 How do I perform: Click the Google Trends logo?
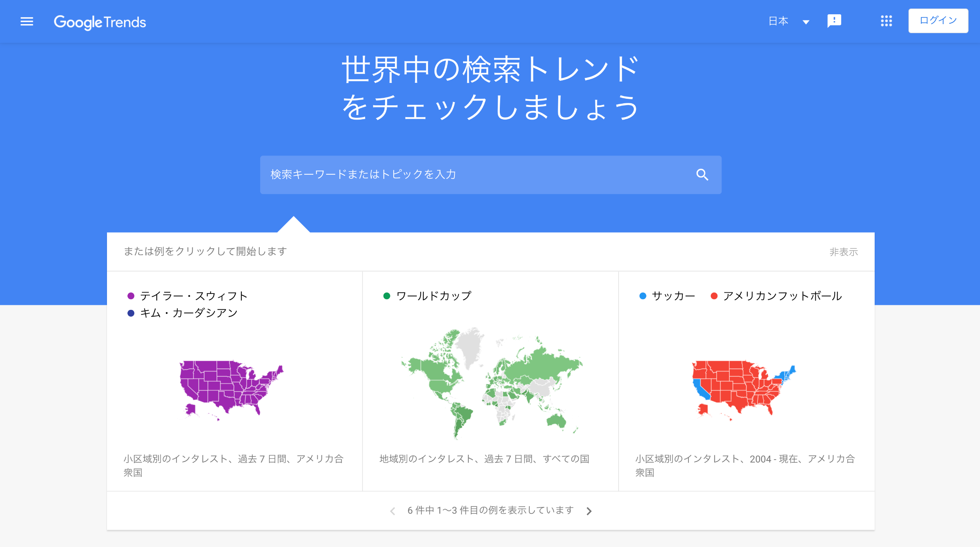(100, 22)
